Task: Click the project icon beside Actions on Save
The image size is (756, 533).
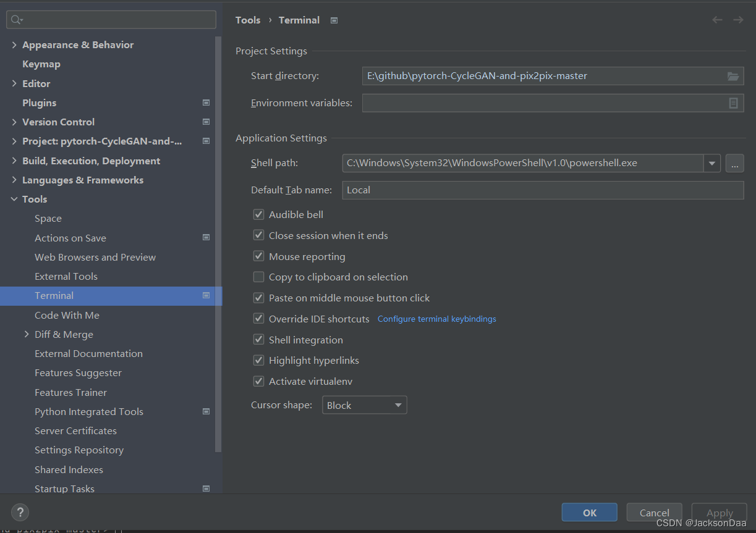Action: pos(206,238)
